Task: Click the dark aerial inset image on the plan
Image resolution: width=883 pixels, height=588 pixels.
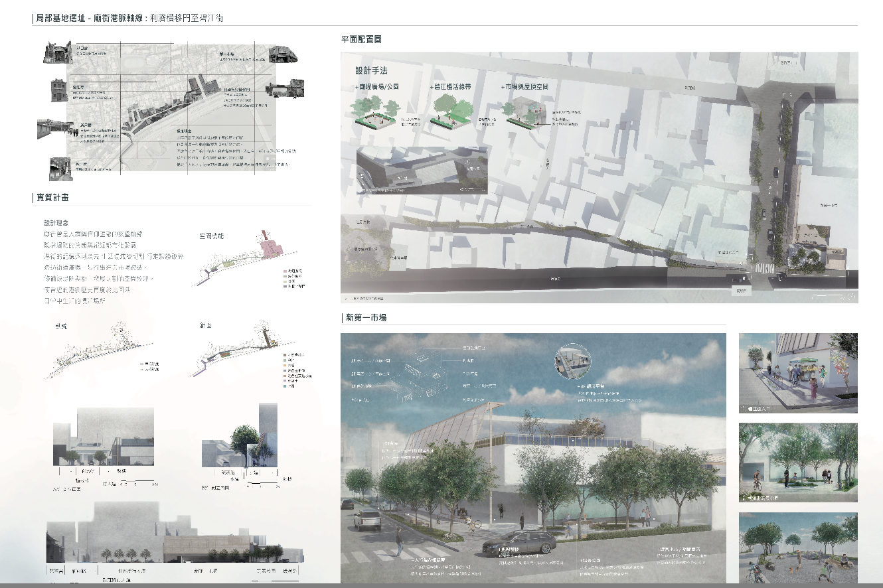Action: click(x=422, y=171)
